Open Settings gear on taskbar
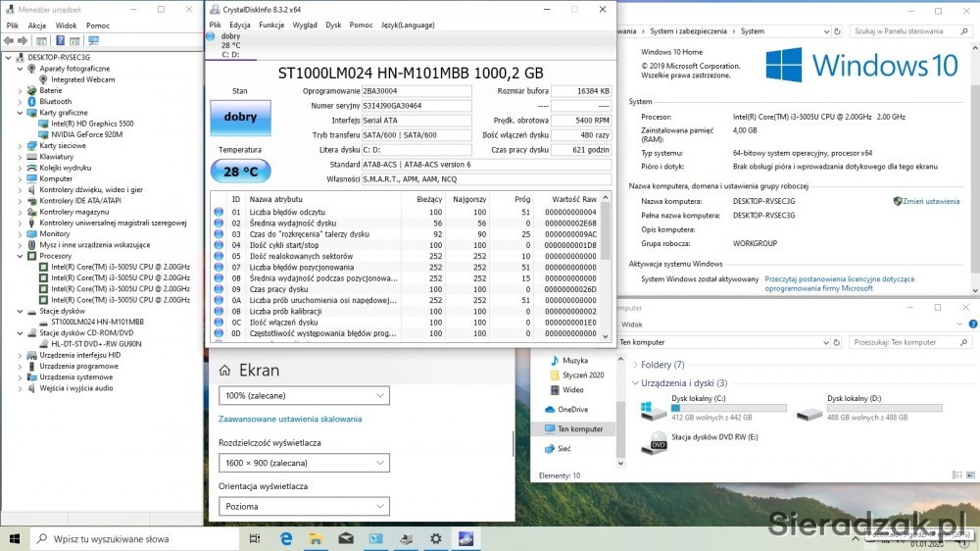The width and height of the screenshot is (980, 551). 436,538
